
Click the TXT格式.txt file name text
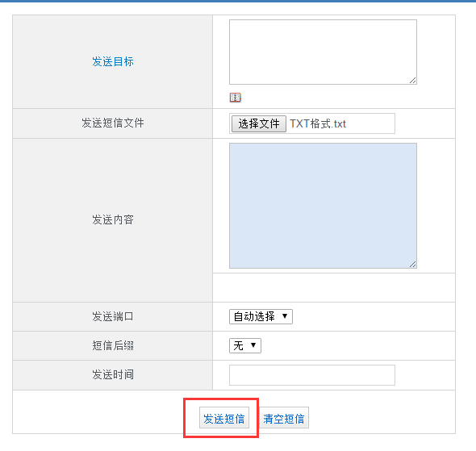point(318,123)
